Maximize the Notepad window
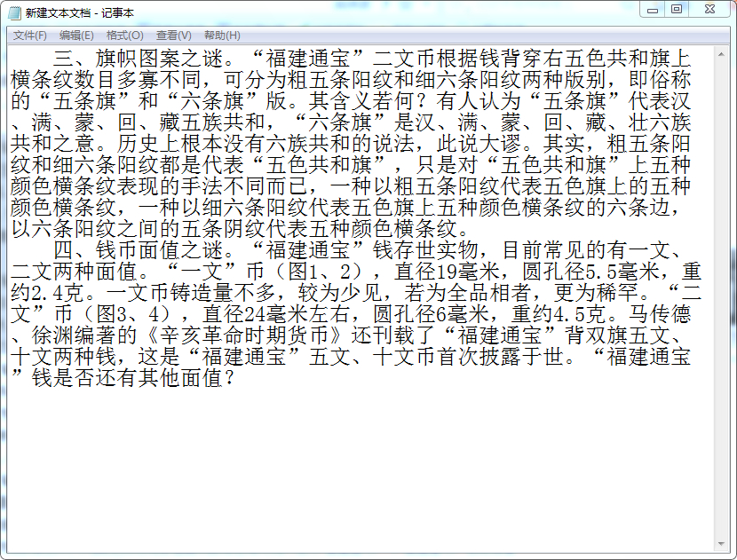The height and width of the screenshot is (560, 737). pyautogui.click(x=677, y=10)
